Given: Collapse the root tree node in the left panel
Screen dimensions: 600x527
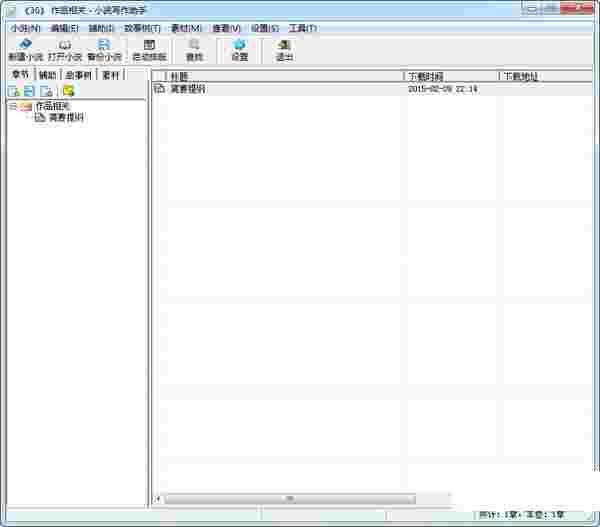Looking at the screenshot, I should pyautogui.click(x=12, y=106).
